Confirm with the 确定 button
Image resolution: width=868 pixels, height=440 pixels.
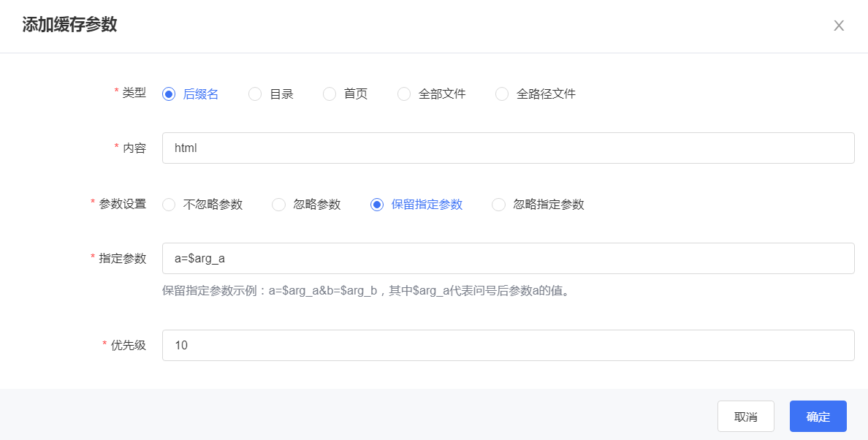point(818,416)
